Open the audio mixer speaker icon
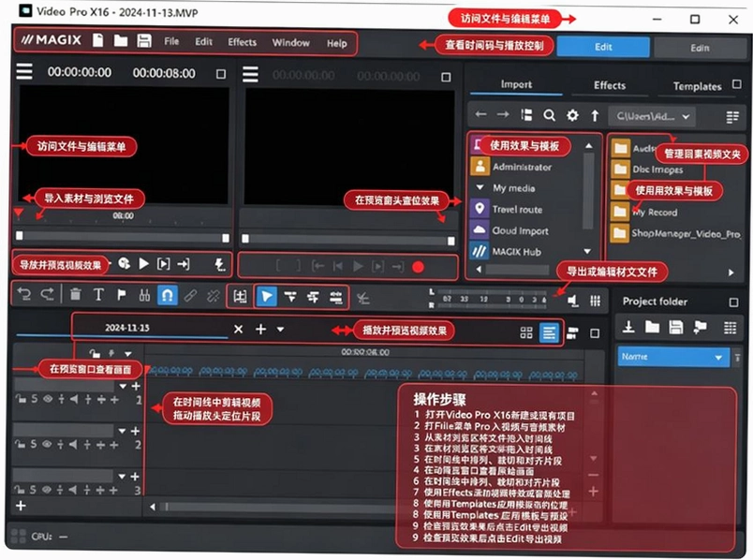 click(572, 301)
